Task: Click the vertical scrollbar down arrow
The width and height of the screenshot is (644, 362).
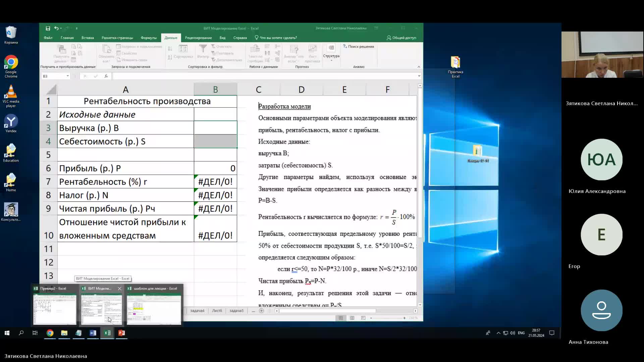Action: coord(420,305)
